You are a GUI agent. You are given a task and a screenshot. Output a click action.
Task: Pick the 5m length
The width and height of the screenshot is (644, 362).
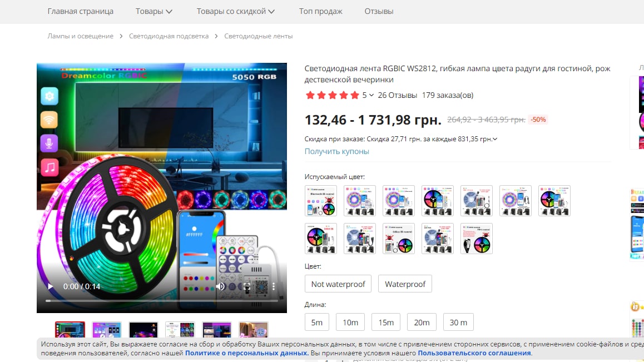coord(316,322)
